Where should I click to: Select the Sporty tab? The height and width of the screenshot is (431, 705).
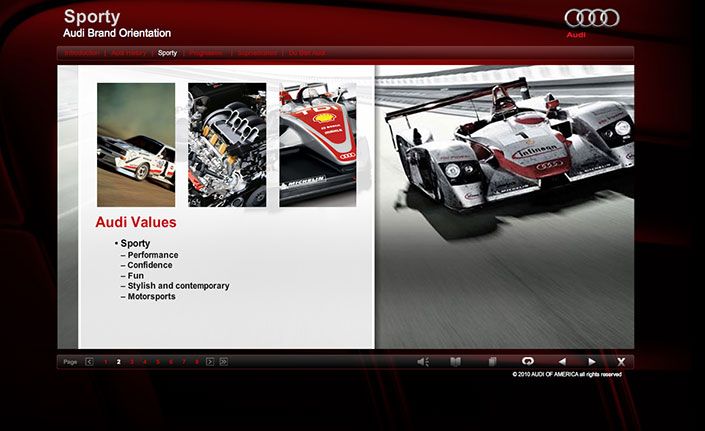coord(167,53)
